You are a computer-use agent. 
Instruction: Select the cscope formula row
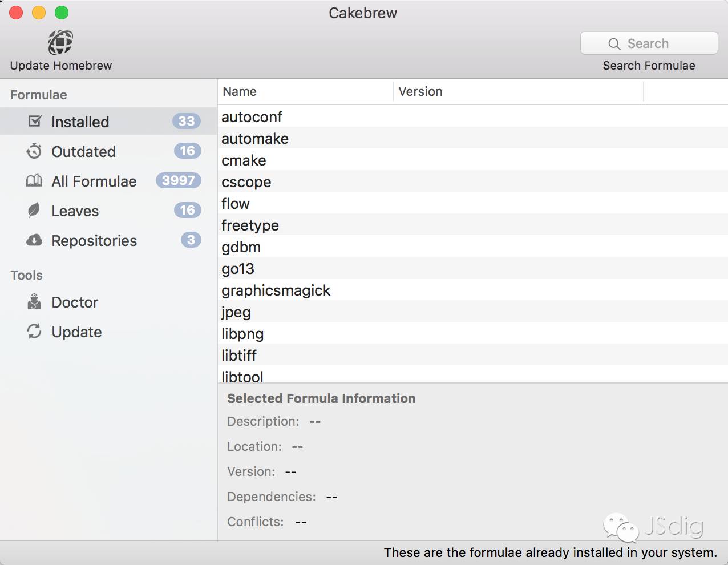point(472,181)
